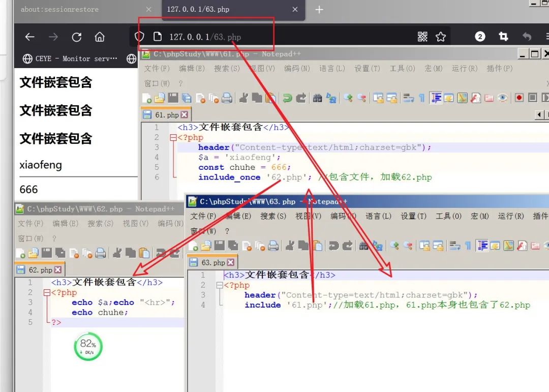Click New file icon in 62.php Notepad++ toolbar
549x392 pixels.
20,253
